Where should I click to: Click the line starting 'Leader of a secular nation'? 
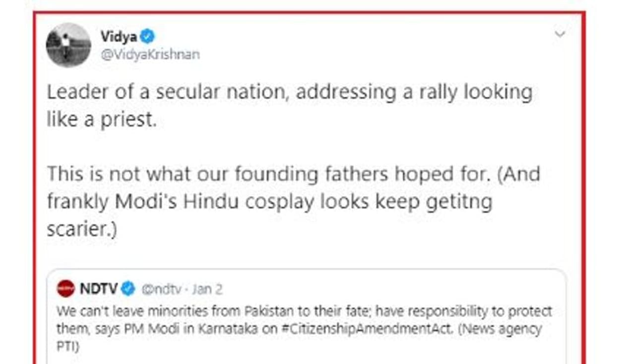click(289, 92)
